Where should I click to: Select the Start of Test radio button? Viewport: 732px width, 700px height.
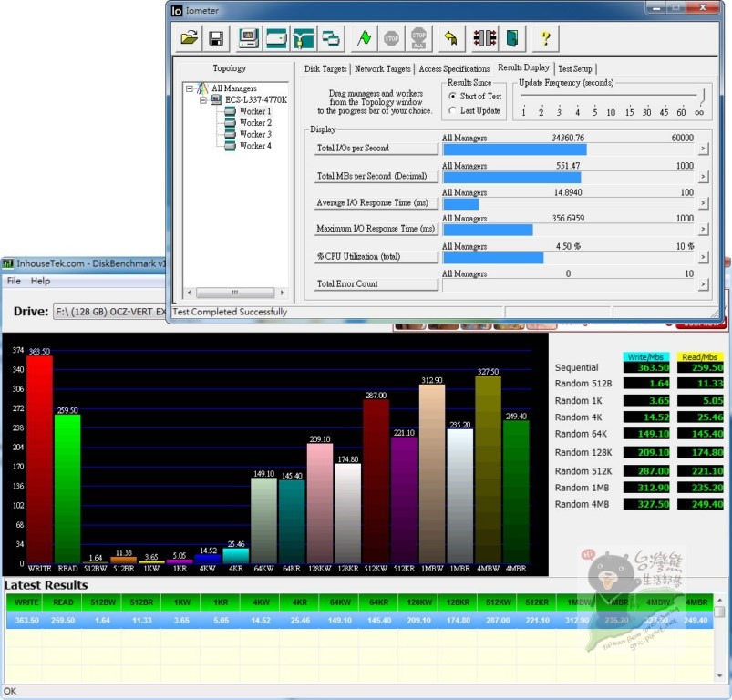click(452, 96)
